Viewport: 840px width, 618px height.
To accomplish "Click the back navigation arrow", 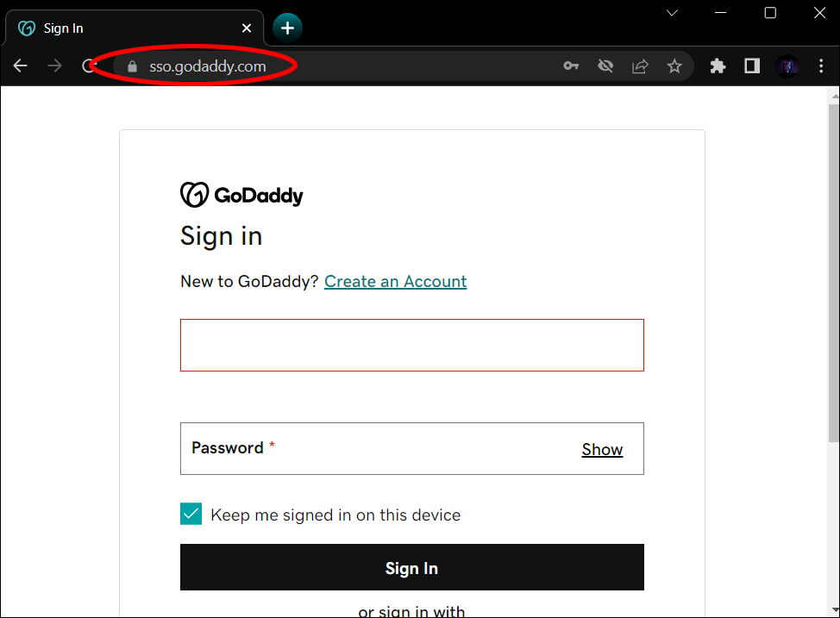I will (x=21, y=66).
